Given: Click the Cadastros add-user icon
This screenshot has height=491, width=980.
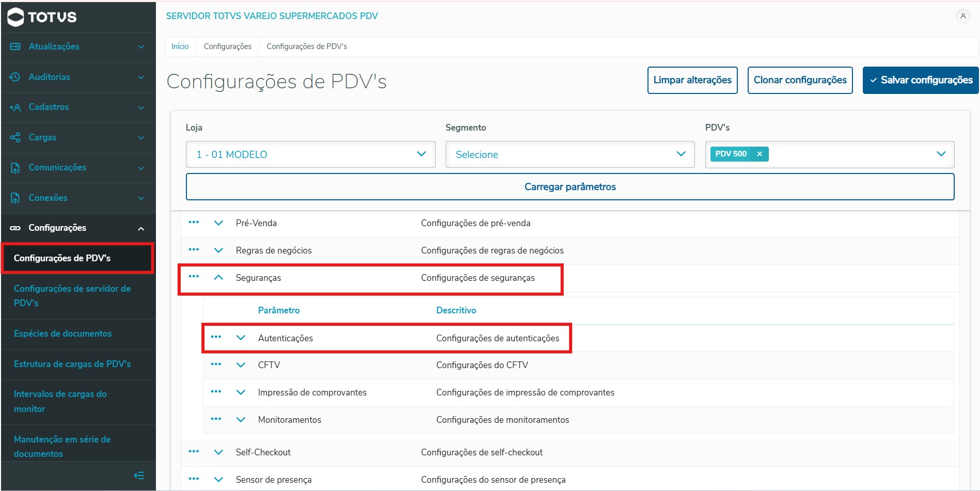Looking at the screenshot, I should (15, 107).
